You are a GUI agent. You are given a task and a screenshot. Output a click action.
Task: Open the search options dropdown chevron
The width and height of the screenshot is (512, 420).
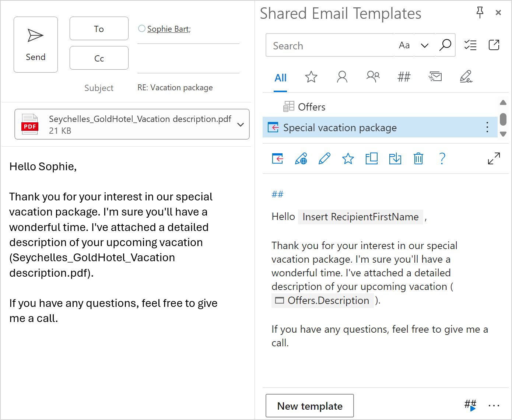tap(425, 45)
